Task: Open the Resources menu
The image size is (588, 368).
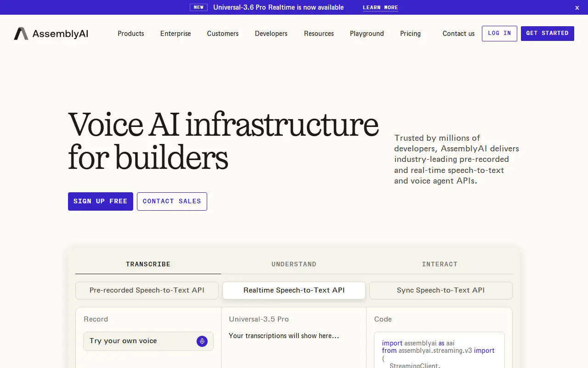Action: [x=319, y=34]
